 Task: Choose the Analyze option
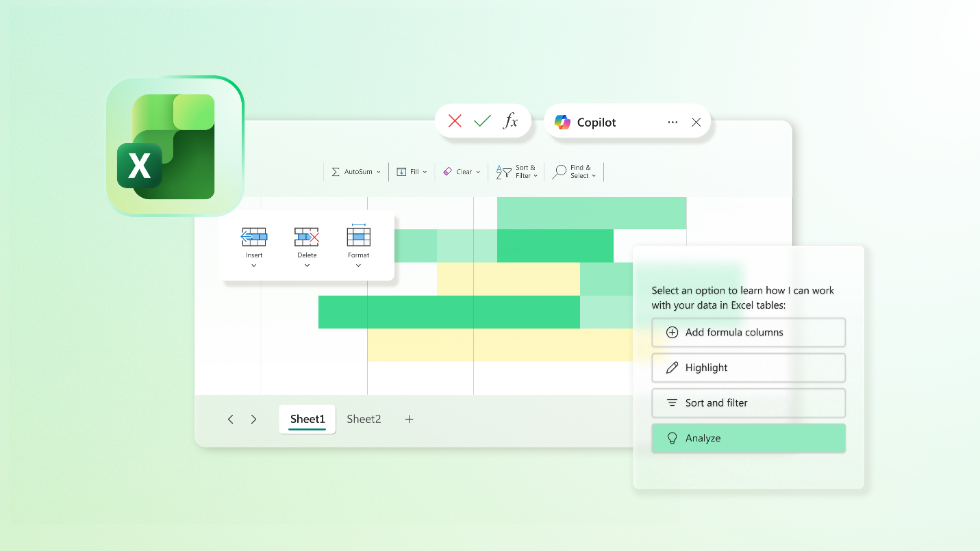749,438
